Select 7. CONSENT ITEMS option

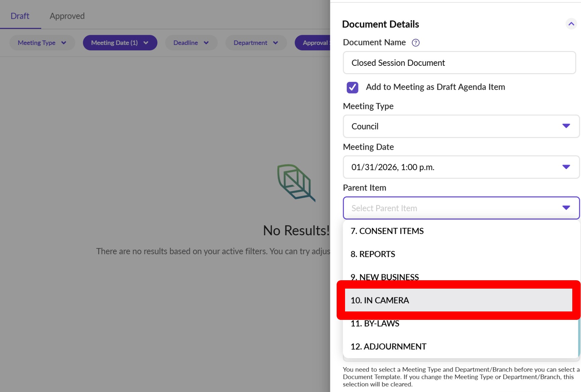click(387, 231)
